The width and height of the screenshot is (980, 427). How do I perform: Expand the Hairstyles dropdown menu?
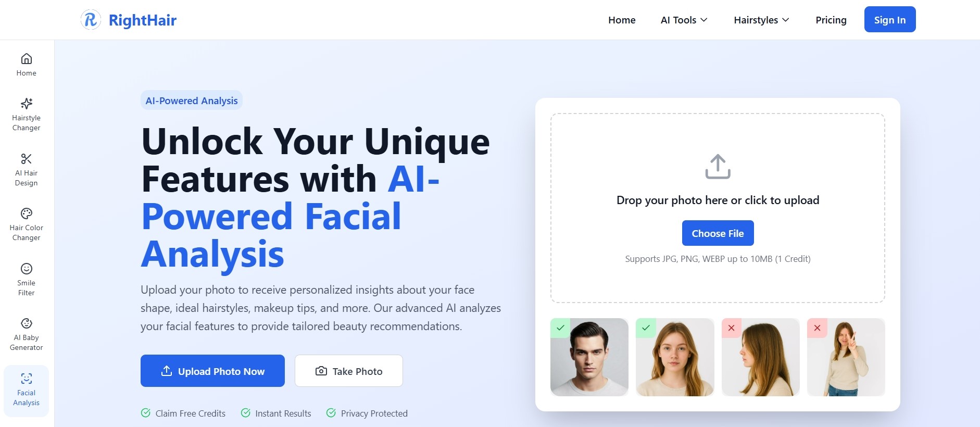coord(761,20)
